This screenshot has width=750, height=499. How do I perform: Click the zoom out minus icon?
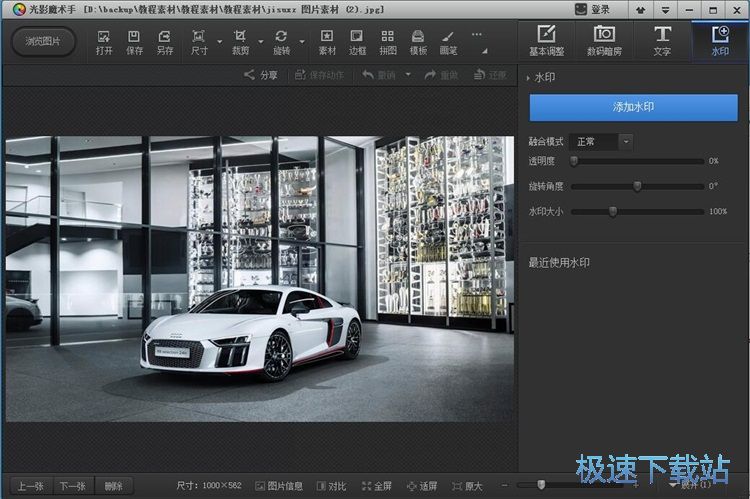pyautogui.click(x=505, y=485)
